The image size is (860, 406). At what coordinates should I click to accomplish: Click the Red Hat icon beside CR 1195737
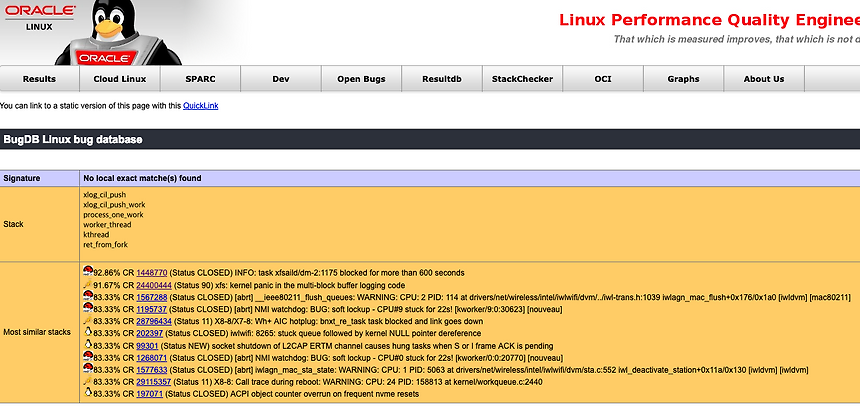tap(88, 307)
